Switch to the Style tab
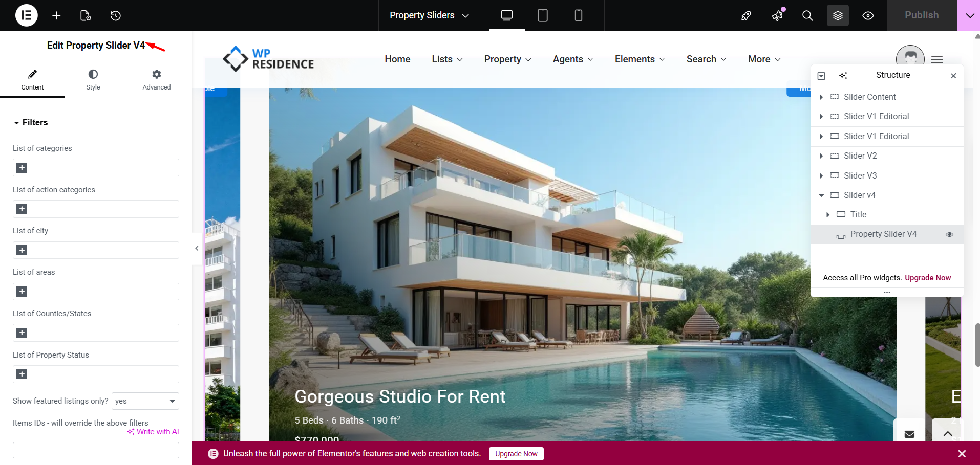980x465 pixels. point(93,80)
